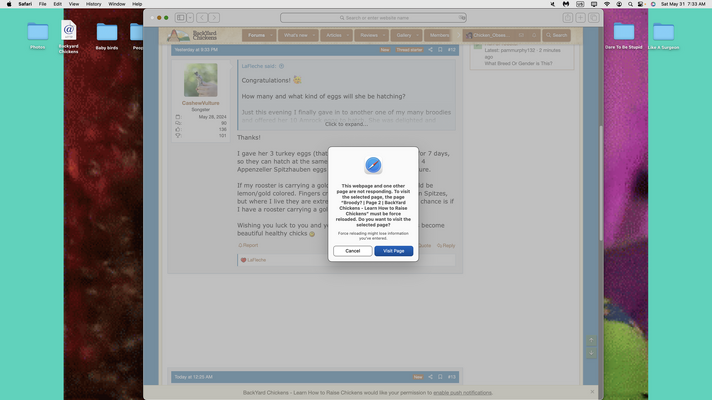The height and width of the screenshot is (400, 712).
Task: Expand the Articles dropdown arrow
Action: [348, 35]
